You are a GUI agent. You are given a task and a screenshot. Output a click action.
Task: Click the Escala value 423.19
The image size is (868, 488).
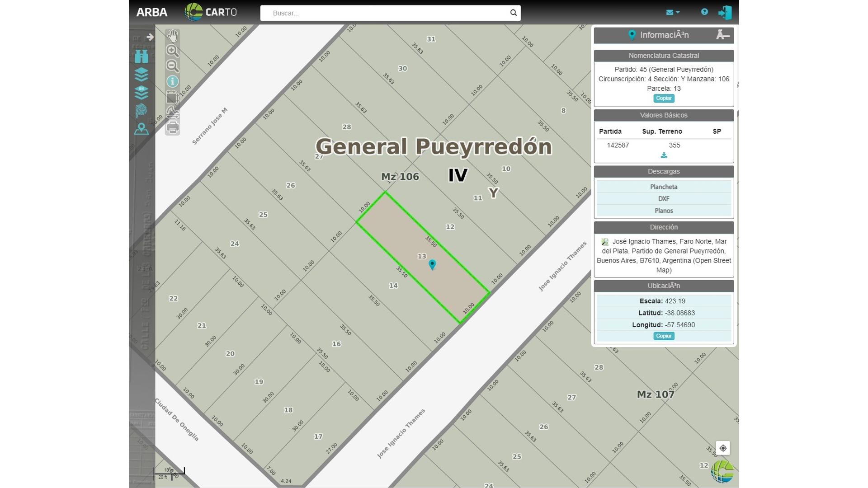pyautogui.click(x=675, y=301)
